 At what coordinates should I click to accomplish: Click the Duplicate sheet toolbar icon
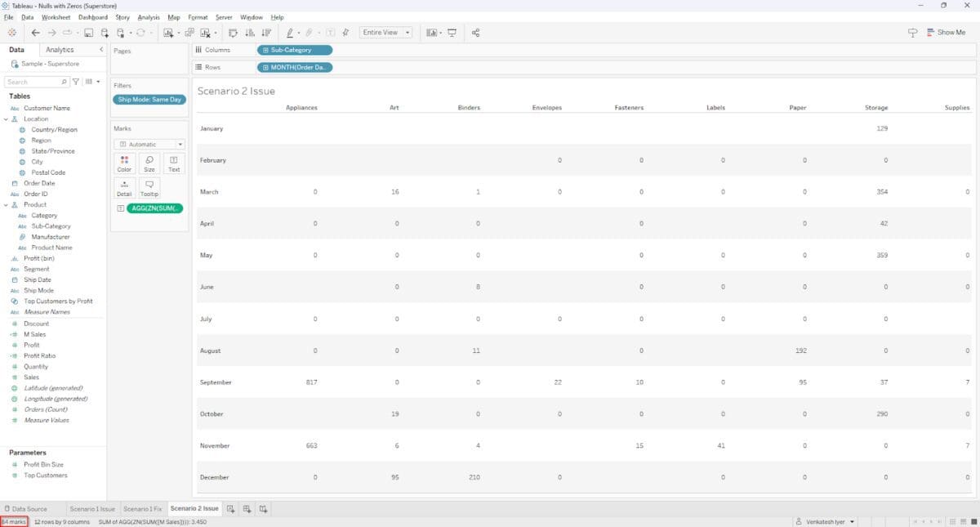coord(189,33)
